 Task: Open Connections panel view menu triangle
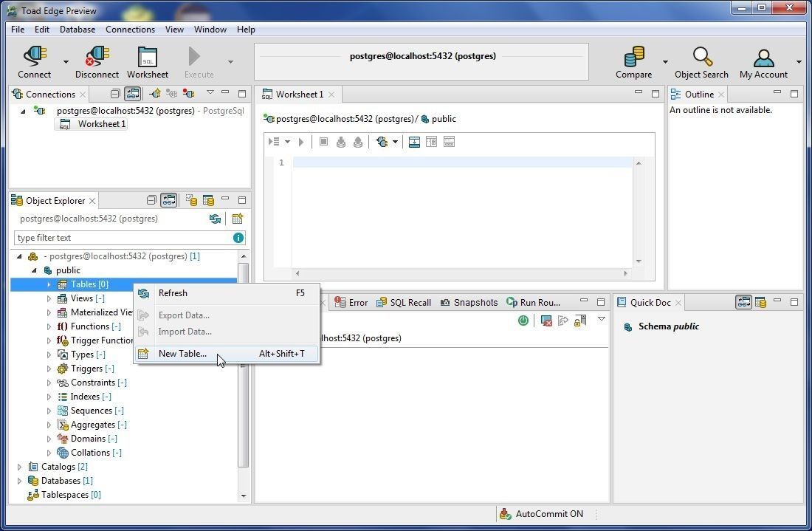point(210,92)
